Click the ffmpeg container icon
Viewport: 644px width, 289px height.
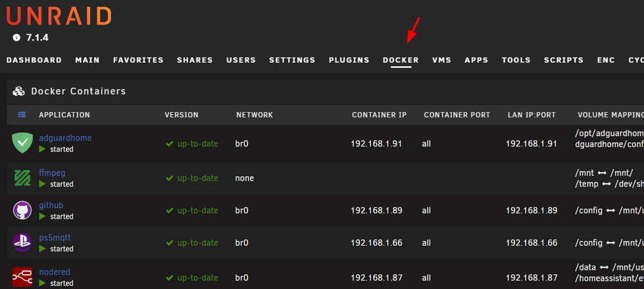(x=22, y=178)
